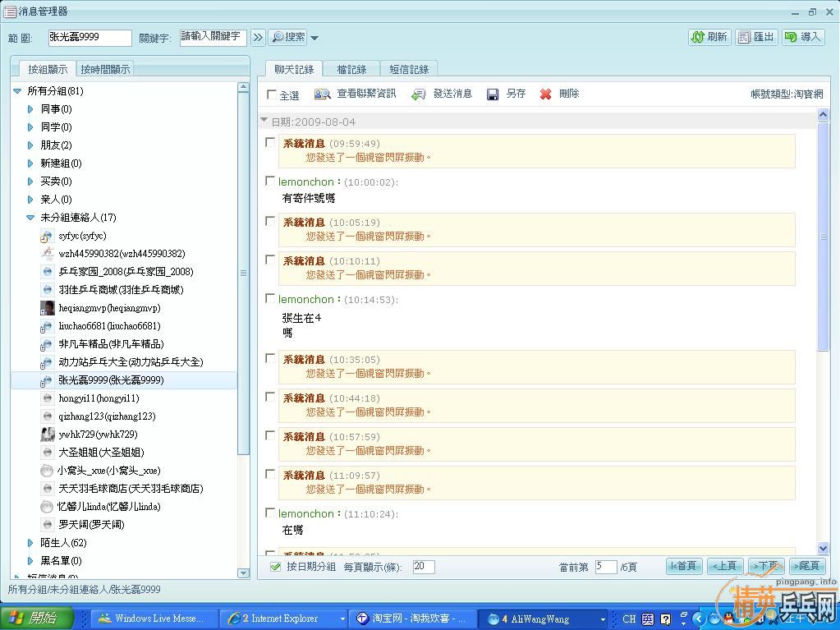Click the chat records scroll-down arrow
This screenshot has width=840, height=630.
(824, 548)
